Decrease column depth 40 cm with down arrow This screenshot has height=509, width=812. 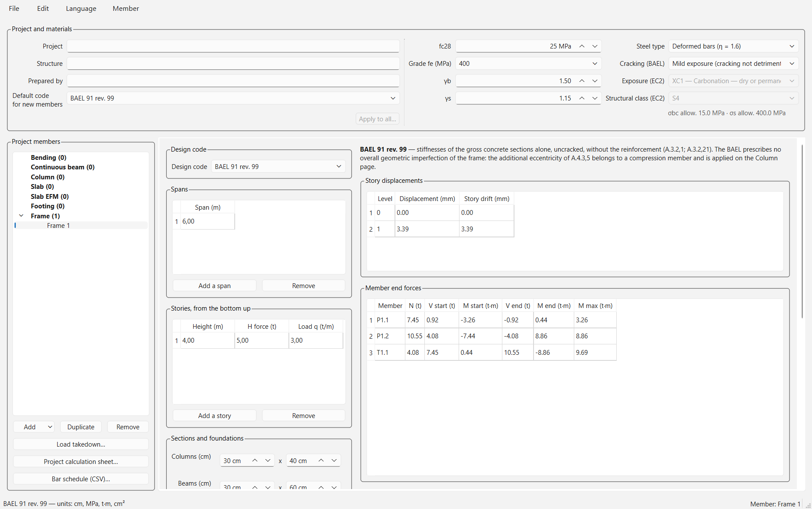[x=334, y=460]
